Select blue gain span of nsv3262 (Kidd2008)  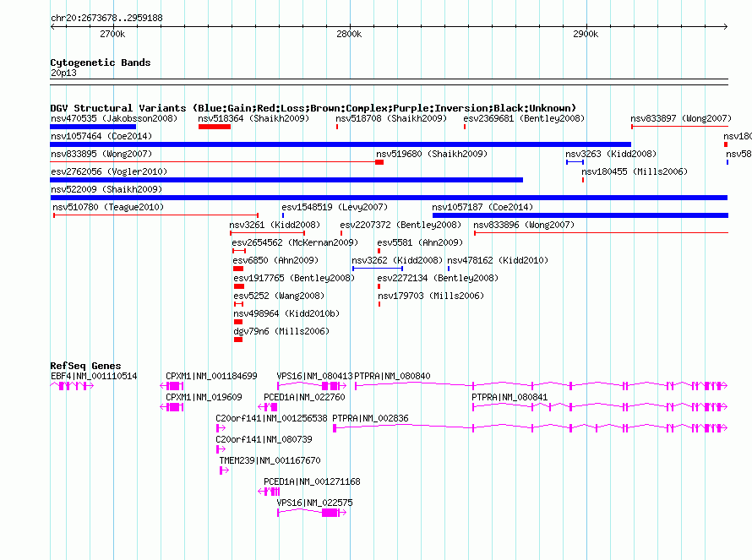(378, 269)
